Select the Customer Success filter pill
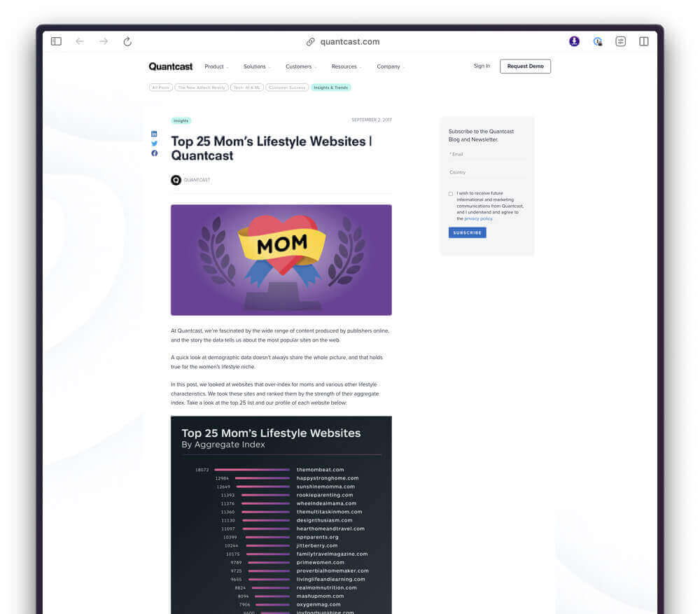 coord(287,88)
